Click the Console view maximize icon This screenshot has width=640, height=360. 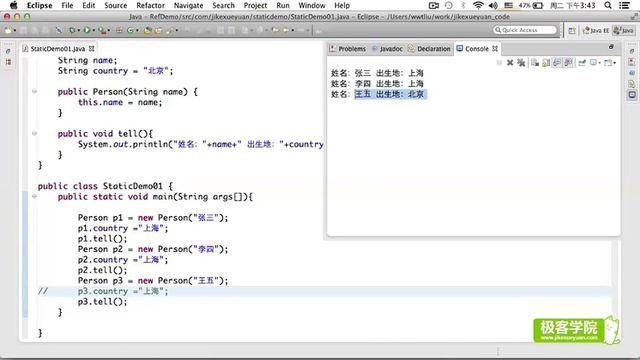tap(611, 47)
